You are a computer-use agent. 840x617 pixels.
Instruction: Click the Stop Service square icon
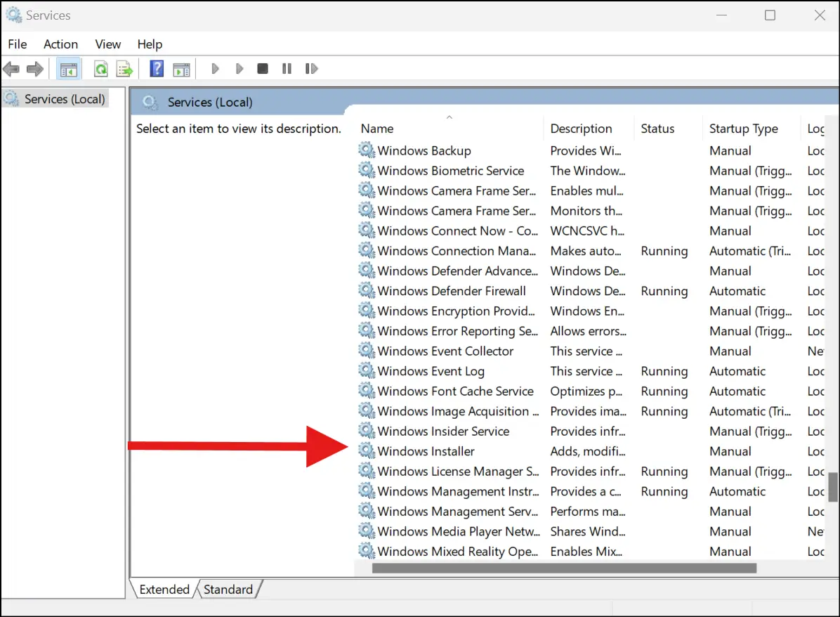point(262,68)
